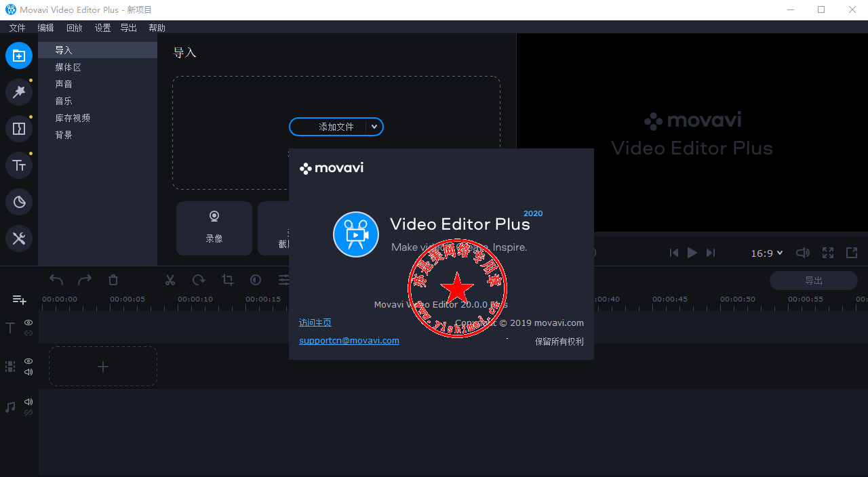Detach the player window icon

852,253
